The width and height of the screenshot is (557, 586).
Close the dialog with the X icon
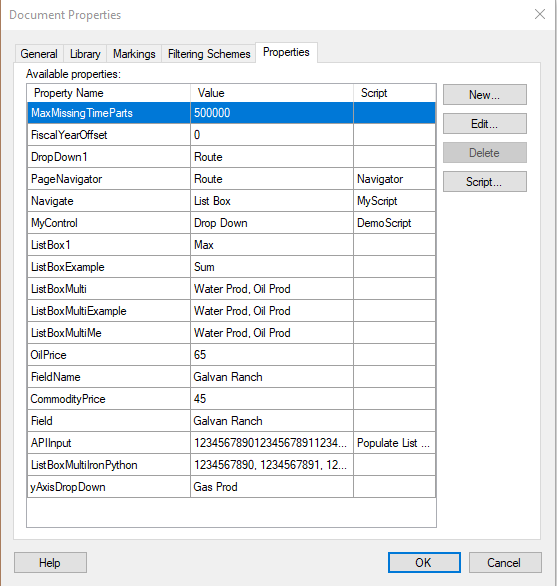[x=539, y=14]
